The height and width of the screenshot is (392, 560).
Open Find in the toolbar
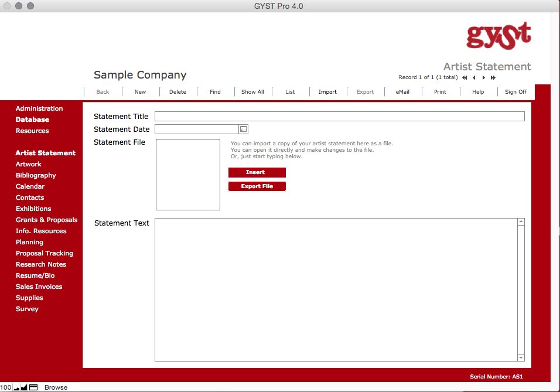tap(215, 92)
